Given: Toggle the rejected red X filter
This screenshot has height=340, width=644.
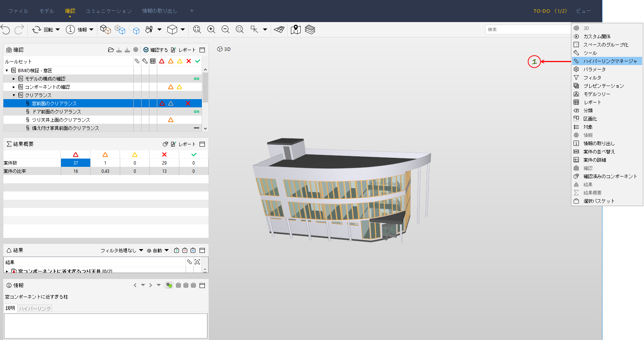Looking at the screenshot, I should [189, 61].
